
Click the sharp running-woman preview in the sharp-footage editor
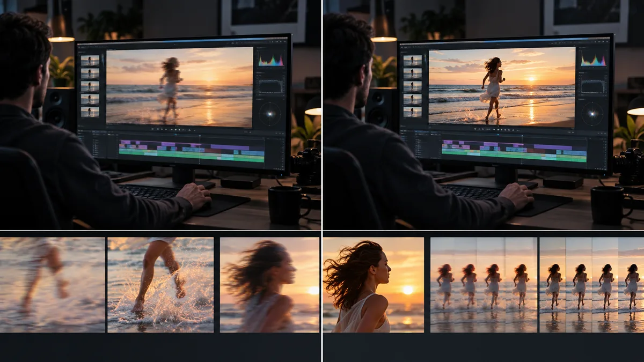click(502, 86)
